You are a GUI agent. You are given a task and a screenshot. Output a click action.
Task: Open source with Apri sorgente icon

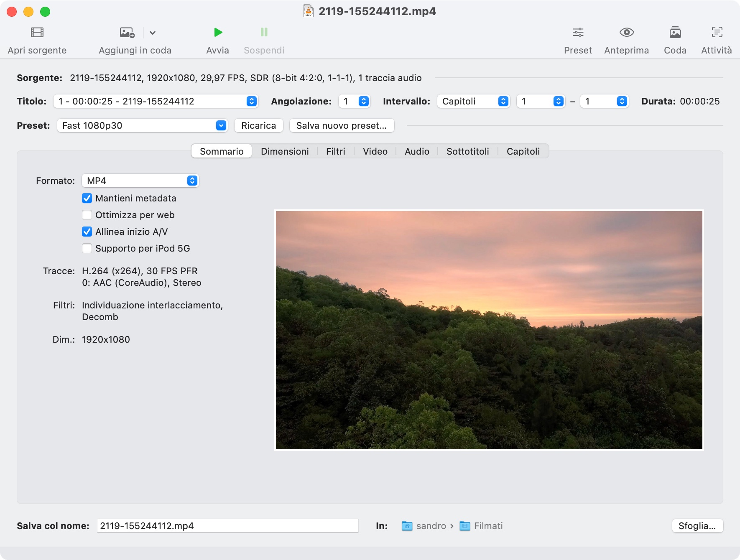pyautogui.click(x=37, y=33)
